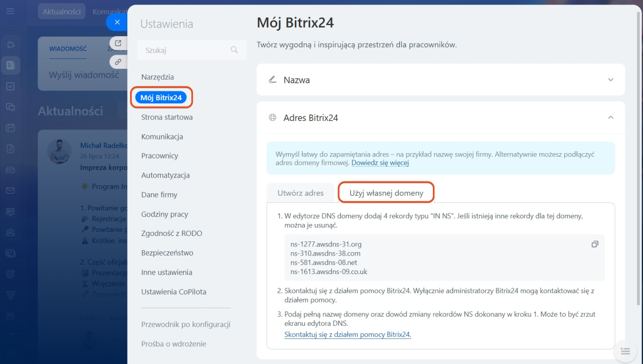This screenshot has height=364, width=643.
Task: Click the 26 lipca 12:24 post timestamp
Action: [99, 156]
